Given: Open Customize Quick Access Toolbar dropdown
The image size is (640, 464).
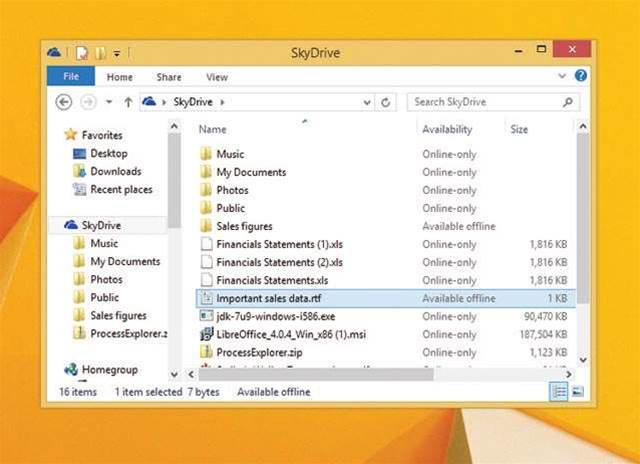Looking at the screenshot, I should [x=117, y=53].
